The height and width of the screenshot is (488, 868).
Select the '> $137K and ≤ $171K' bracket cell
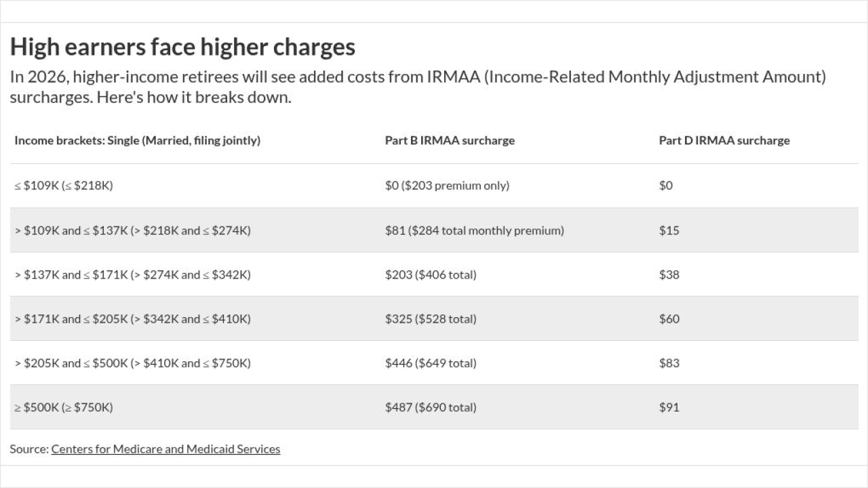click(x=132, y=274)
